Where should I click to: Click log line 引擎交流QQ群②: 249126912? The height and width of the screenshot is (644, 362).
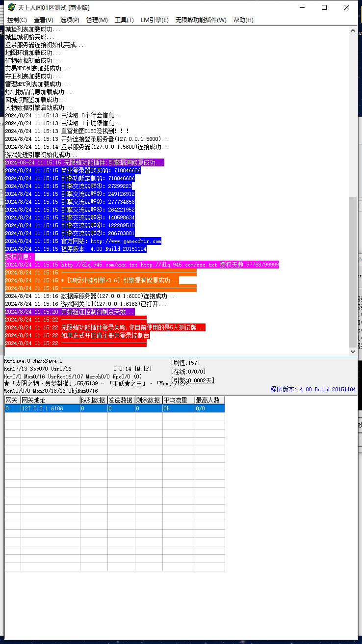tap(70, 194)
